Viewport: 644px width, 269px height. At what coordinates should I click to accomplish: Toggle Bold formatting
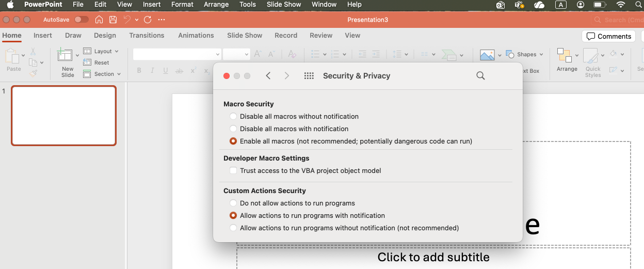coord(139,71)
